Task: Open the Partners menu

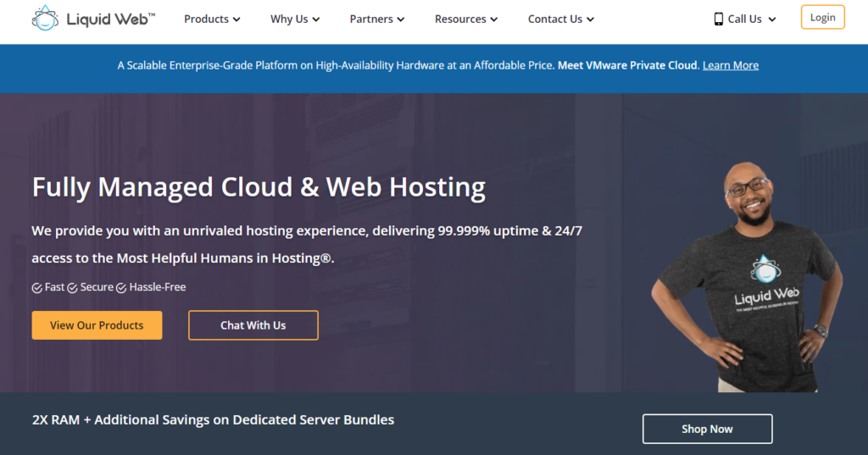Action: click(x=377, y=19)
